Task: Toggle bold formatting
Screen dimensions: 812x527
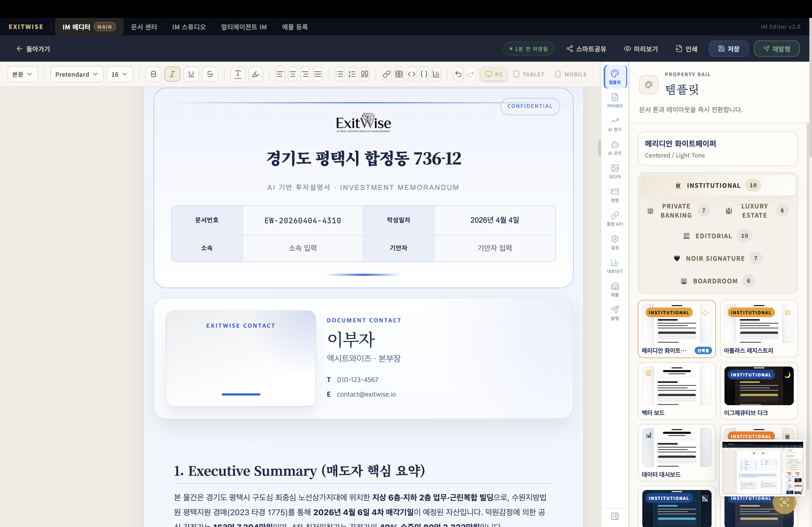Action: (154, 74)
